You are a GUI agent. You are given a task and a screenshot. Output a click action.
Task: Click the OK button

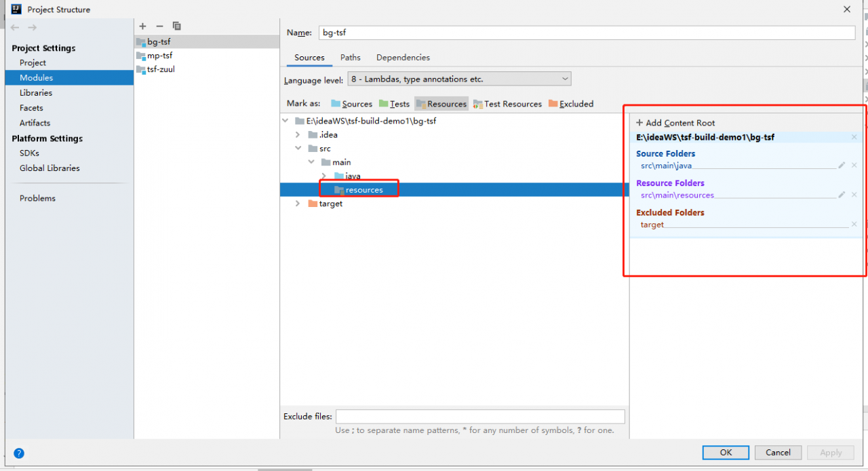point(726,453)
